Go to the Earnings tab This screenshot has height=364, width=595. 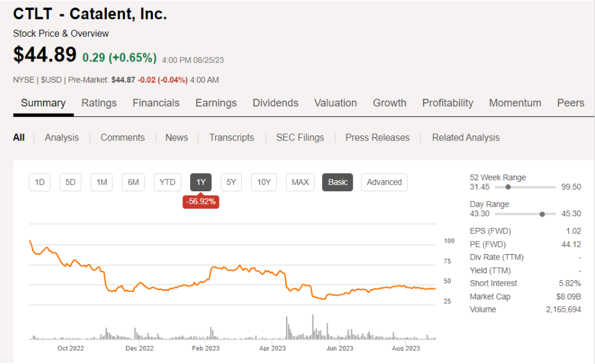click(x=216, y=103)
